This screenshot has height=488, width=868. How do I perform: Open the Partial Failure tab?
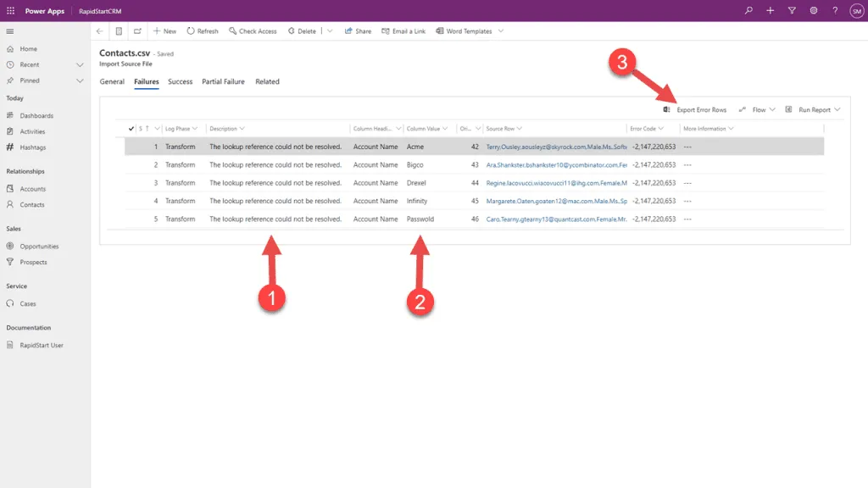(x=223, y=81)
